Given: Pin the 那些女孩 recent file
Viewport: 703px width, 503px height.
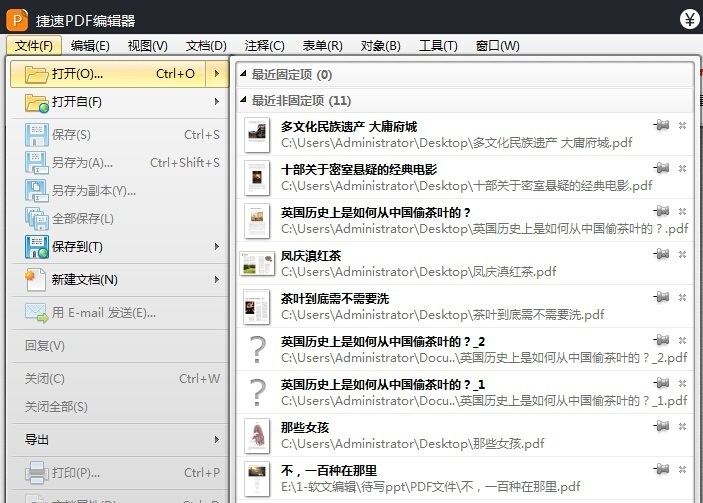Looking at the screenshot, I should click(661, 426).
